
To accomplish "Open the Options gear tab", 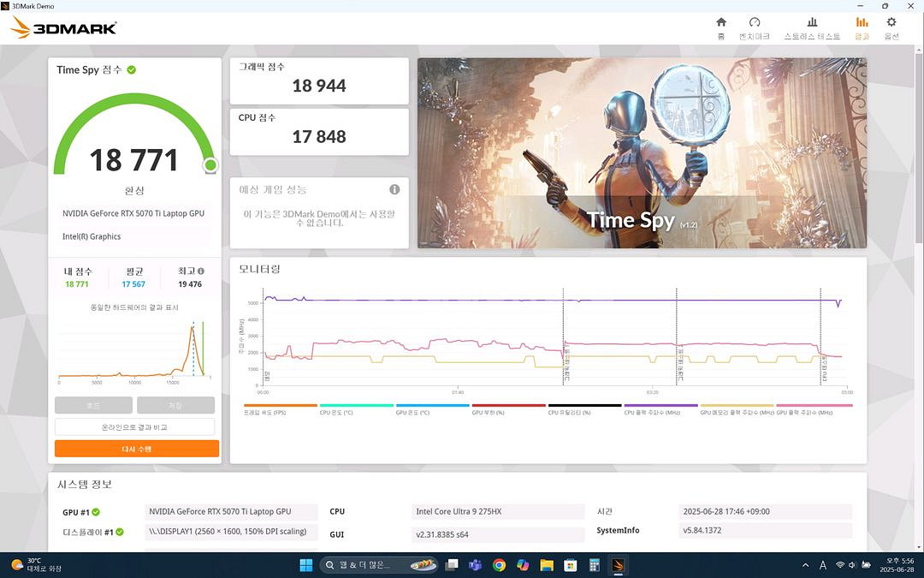I will pos(891,27).
